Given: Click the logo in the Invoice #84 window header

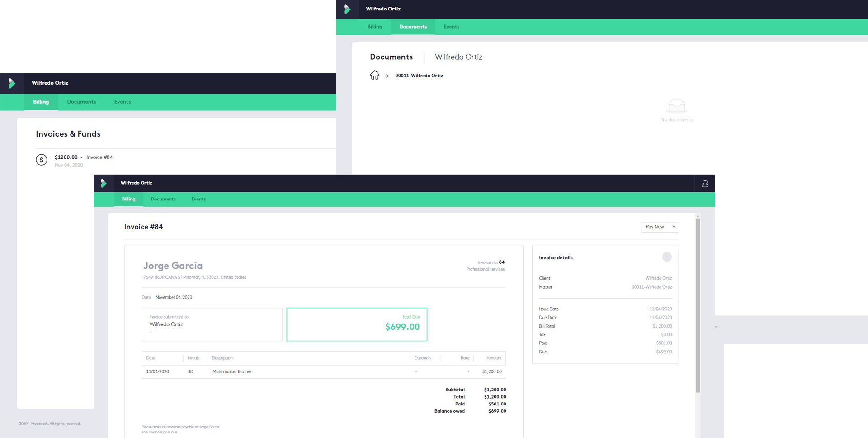Looking at the screenshot, I should click(104, 183).
